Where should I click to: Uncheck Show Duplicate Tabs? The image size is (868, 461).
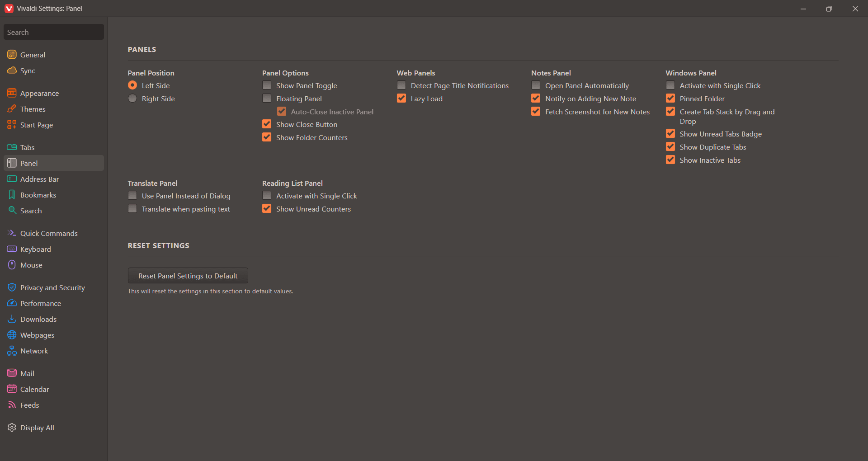[x=670, y=147]
